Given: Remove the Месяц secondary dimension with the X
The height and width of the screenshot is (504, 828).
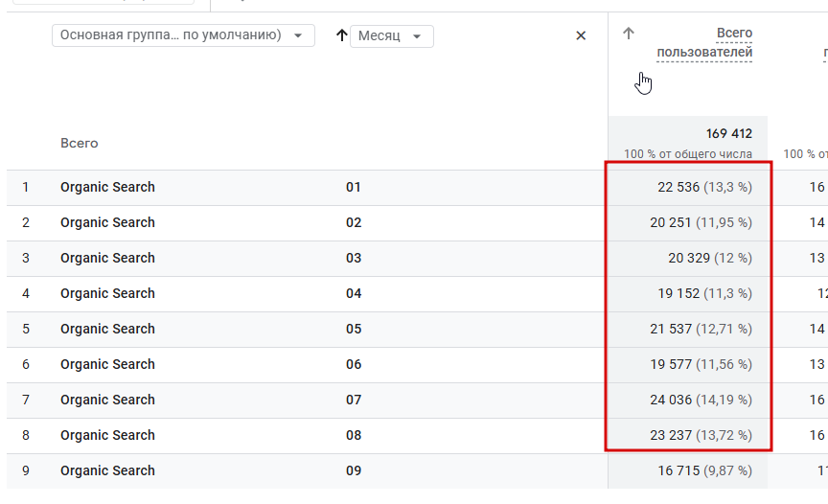Looking at the screenshot, I should click(581, 35).
